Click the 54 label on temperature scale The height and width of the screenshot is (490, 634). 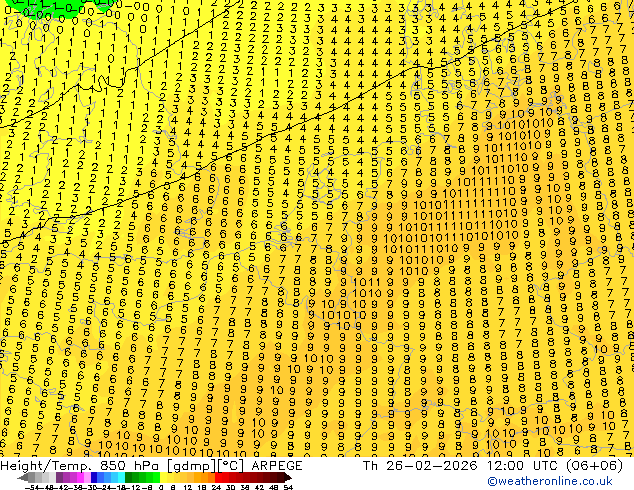click(x=287, y=488)
